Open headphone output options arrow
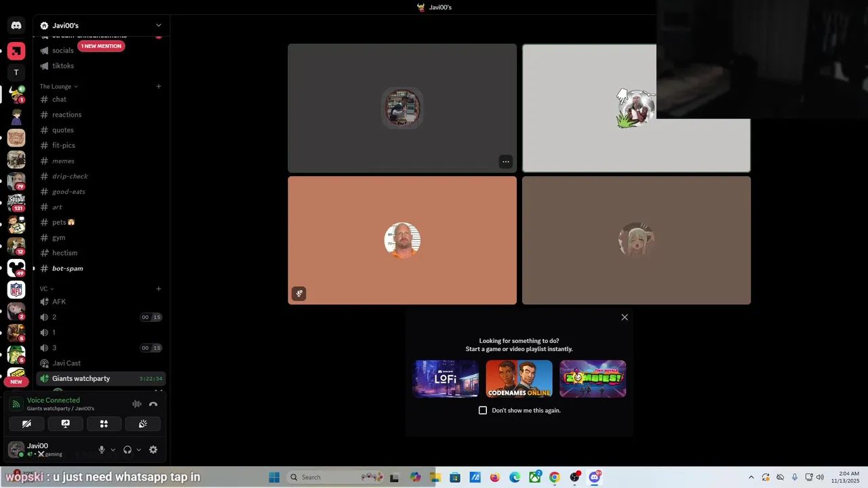The height and width of the screenshot is (488, 868). click(138, 449)
